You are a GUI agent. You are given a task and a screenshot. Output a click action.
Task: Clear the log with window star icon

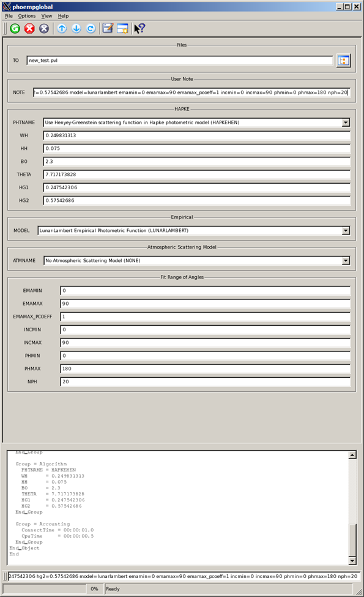(122, 29)
